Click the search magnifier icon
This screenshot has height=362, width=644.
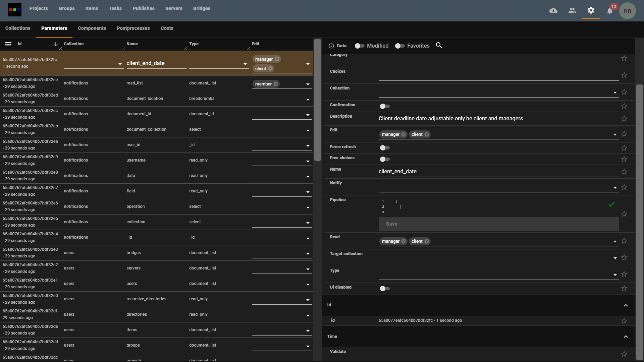pos(439,45)
